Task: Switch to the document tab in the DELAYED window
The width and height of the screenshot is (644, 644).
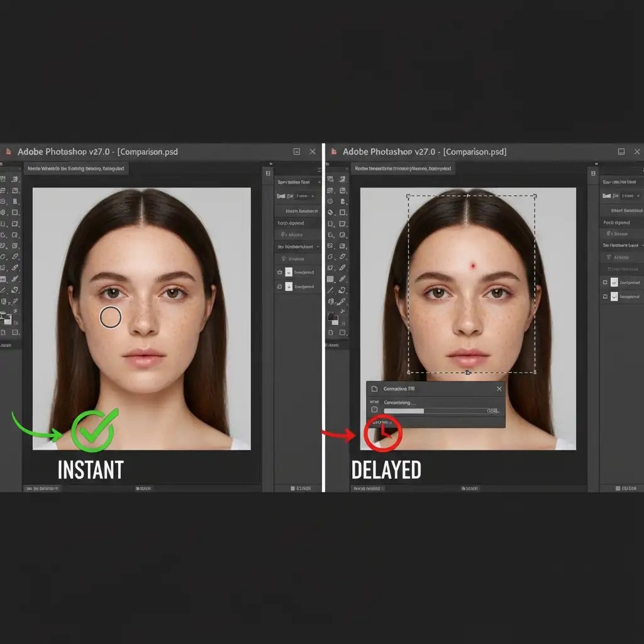Action: pos(403,169)
